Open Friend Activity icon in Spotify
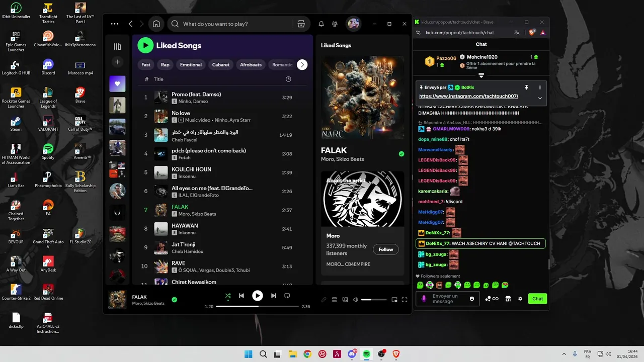This screenshot has height=362, width=644. tap(335, 24)
